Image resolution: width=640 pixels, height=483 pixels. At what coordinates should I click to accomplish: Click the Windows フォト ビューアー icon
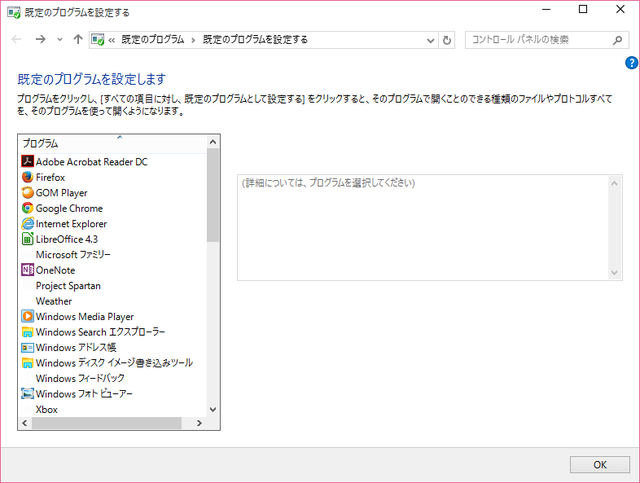27,394
